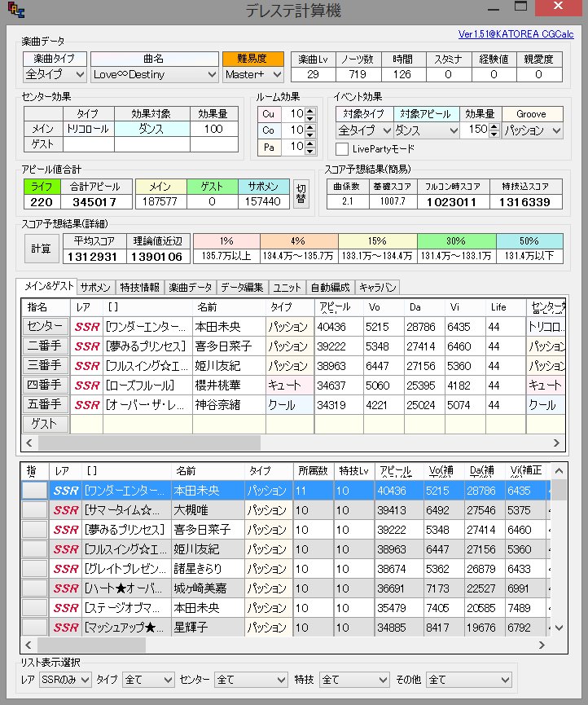This screenshot has height=705, width=588.
Task: Click the 特技Lv column header
Action: click(x=353, y=471)
